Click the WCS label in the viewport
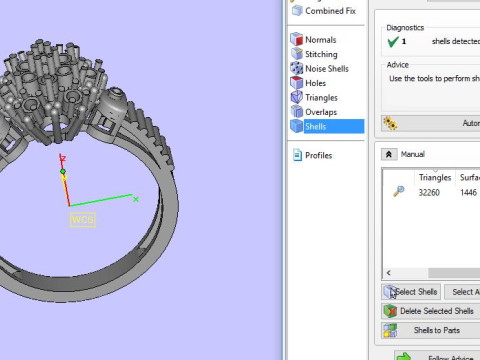The width and height of the screenshot is (480, 360). [x=83, y=220]
